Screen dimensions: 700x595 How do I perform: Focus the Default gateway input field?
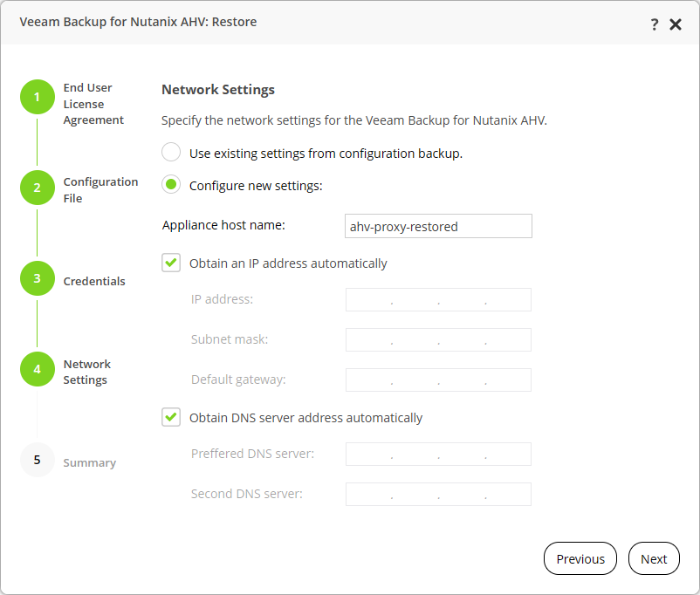pos(438,380)
